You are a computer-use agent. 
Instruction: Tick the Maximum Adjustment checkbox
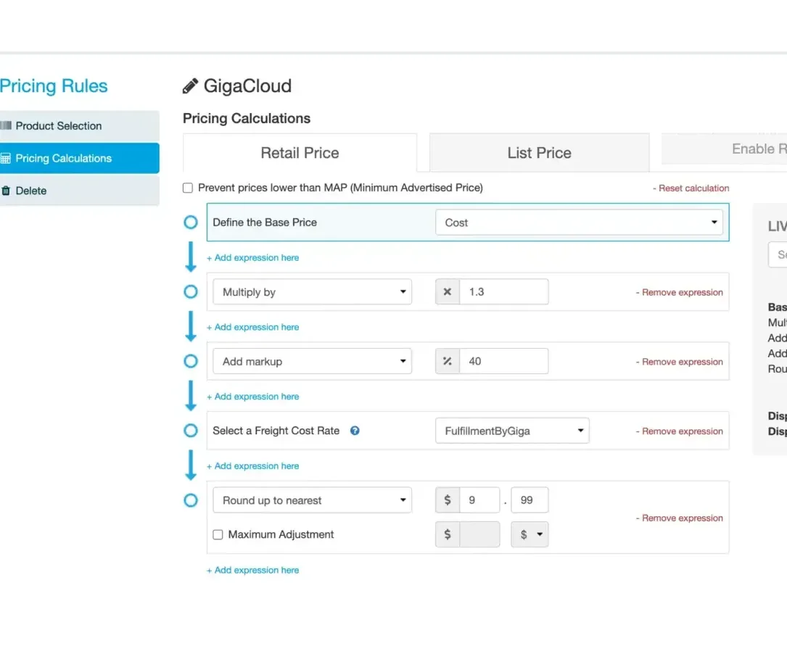point(218,534)
